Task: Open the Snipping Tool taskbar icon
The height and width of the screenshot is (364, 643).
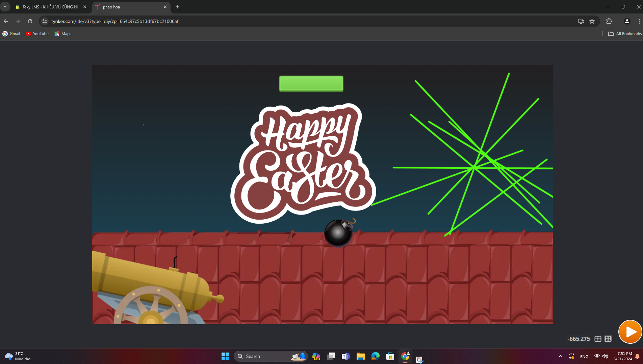Action: [419, 360]
